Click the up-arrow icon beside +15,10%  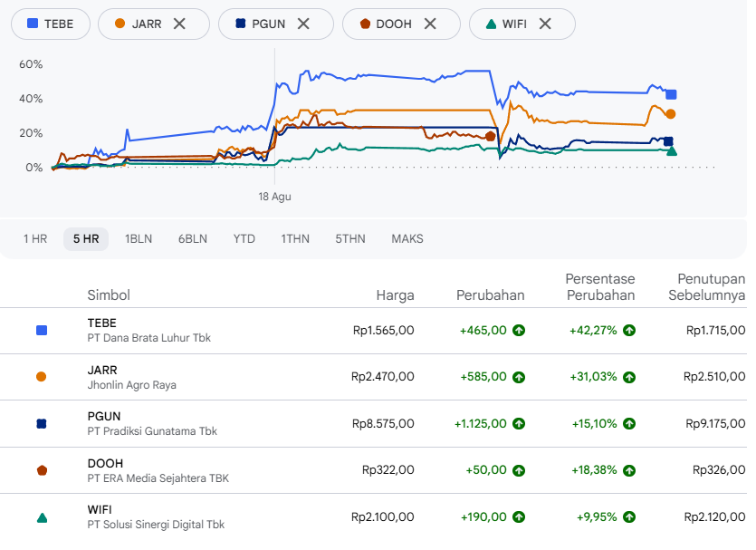tap(628, 423)
